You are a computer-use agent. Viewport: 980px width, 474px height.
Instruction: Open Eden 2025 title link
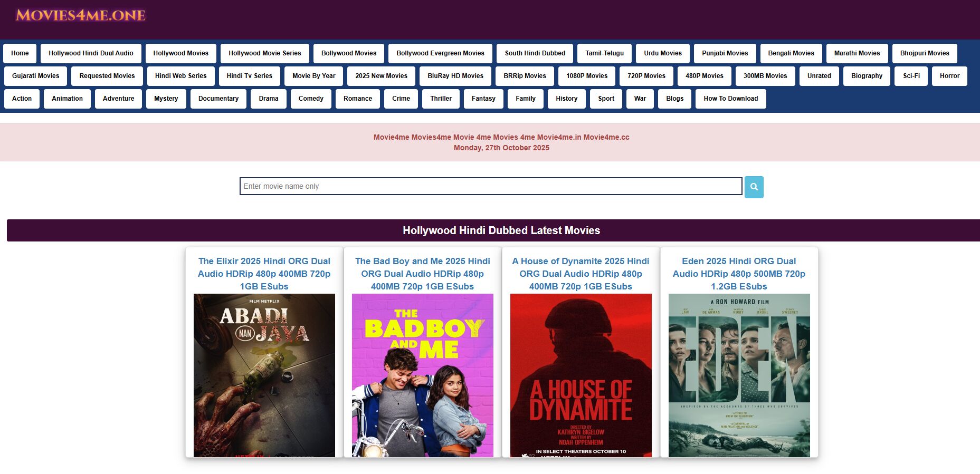[x=739, y=274]
